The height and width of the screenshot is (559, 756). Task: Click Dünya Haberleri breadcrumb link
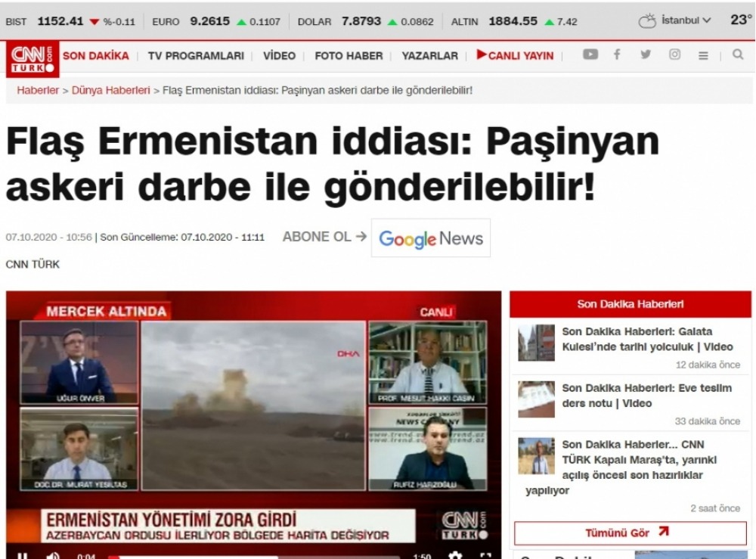(x=110, y=90)
